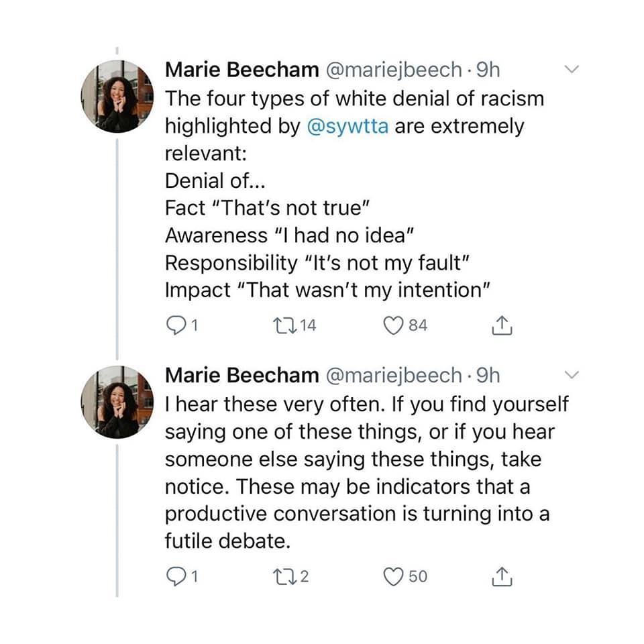Reply to the second tweet about futile debate
This screenshot has width=644, height=644.
pyautogui.click(x=174, y=576)
